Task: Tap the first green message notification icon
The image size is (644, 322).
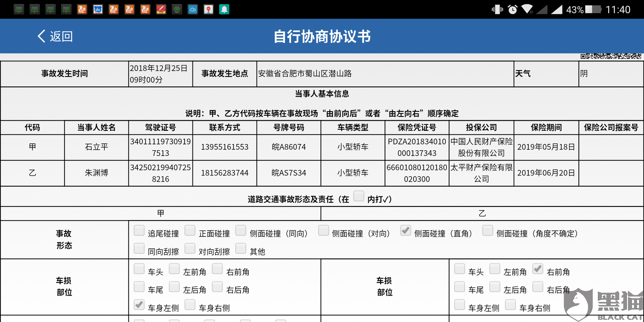Action: point(19,9)
